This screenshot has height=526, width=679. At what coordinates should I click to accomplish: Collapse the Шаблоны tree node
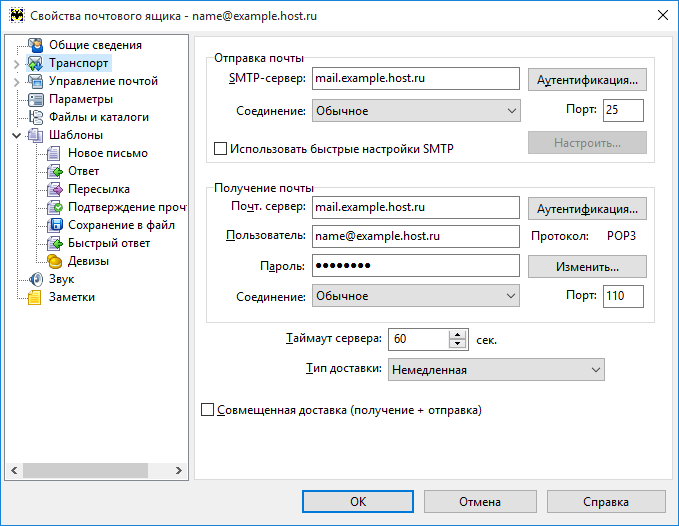coord(16,136)
